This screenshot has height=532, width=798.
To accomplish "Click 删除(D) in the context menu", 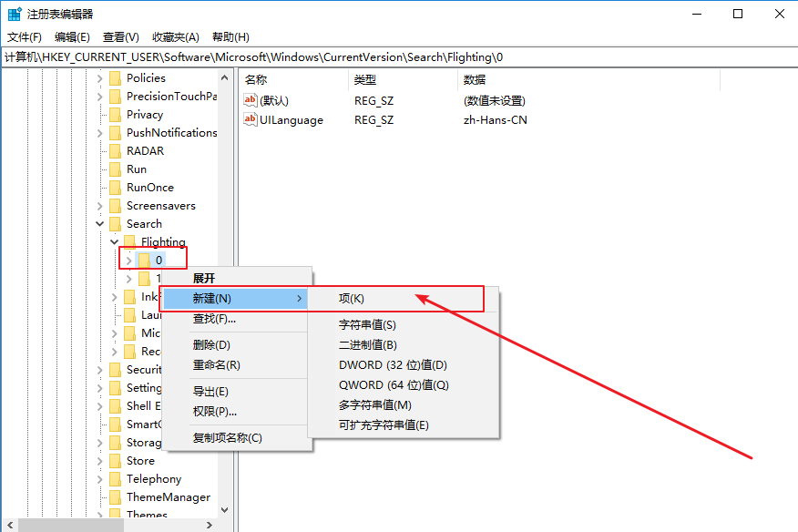I will click(x=211, y=345).
